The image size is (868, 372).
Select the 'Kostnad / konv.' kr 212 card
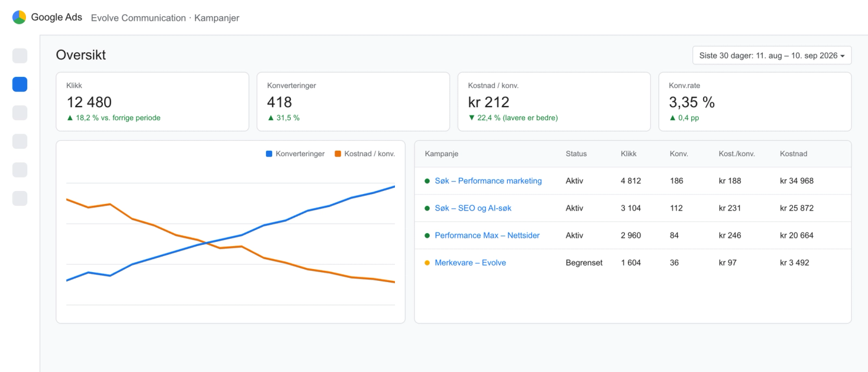tap(554, 102)
